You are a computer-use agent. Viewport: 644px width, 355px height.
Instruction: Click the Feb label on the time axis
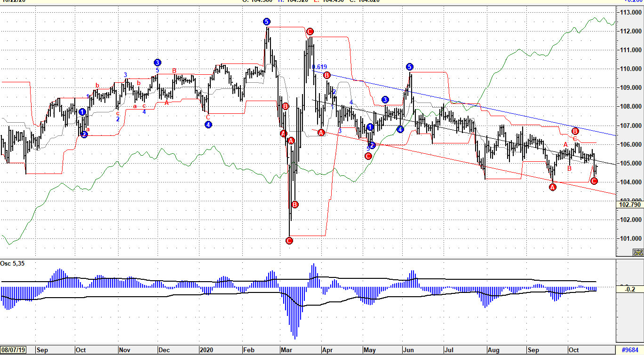(x=248, y=350)
